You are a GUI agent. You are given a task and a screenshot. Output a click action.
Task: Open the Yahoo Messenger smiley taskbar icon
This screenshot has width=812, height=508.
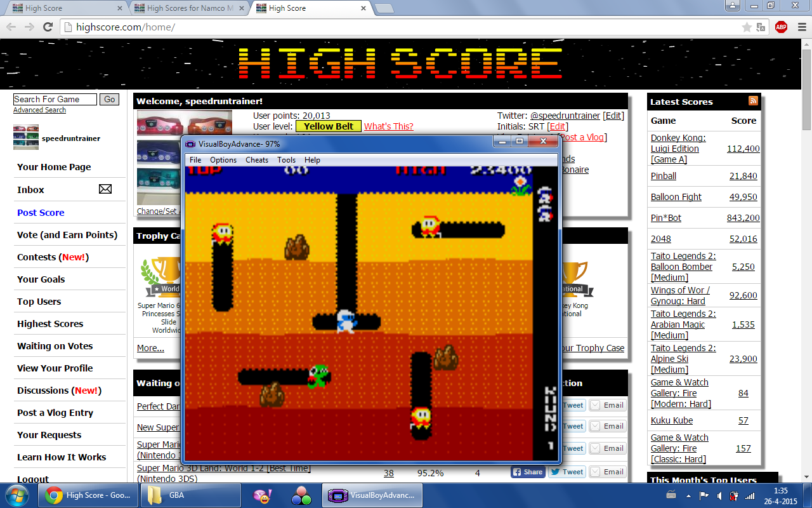(262, 495)
